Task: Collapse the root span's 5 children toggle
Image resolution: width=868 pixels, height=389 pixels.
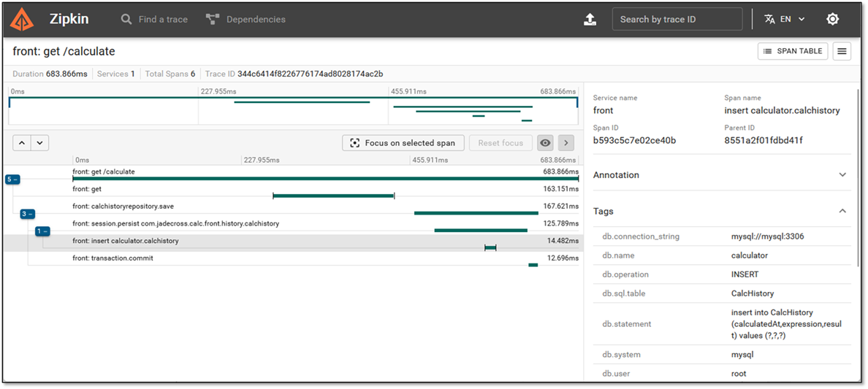Action: point(12,180)
